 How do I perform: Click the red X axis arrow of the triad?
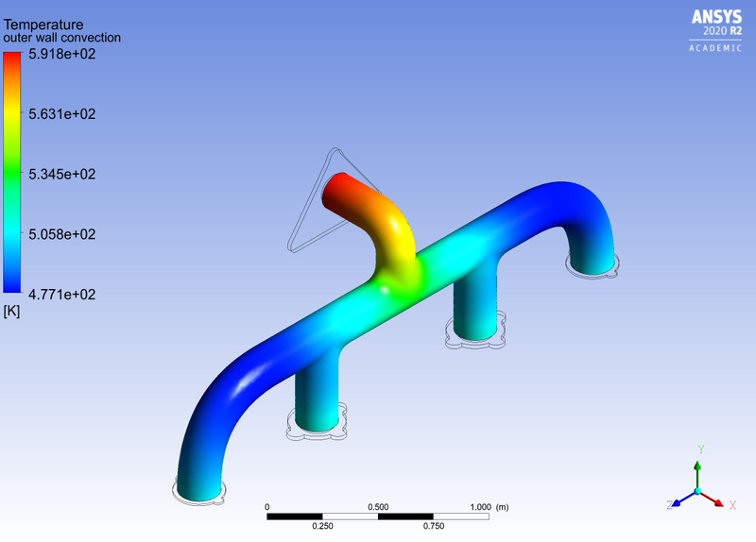713,500
